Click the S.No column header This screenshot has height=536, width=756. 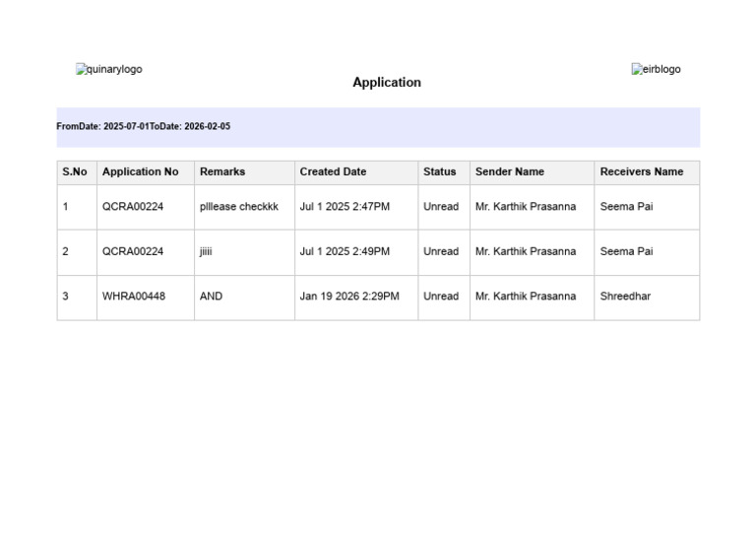click(x=75, y=171)
